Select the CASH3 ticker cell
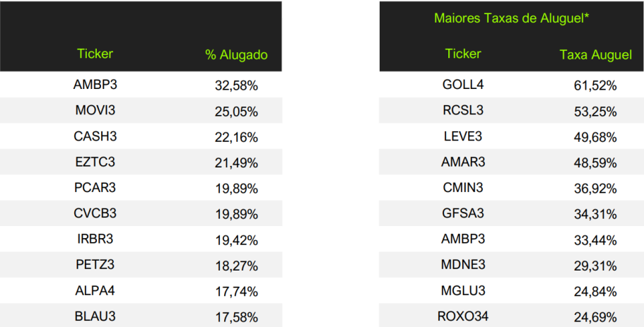Screen dimensions: 644x327 point(95,136)
